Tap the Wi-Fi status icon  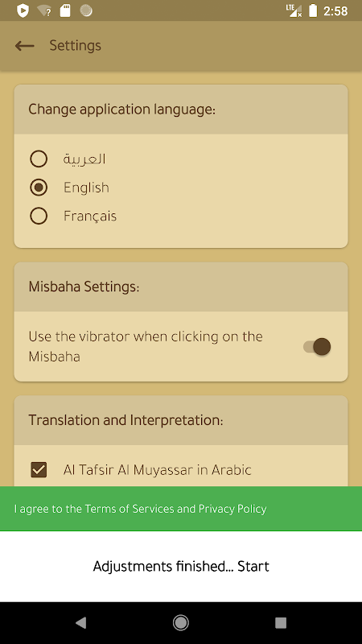point(44,10)
